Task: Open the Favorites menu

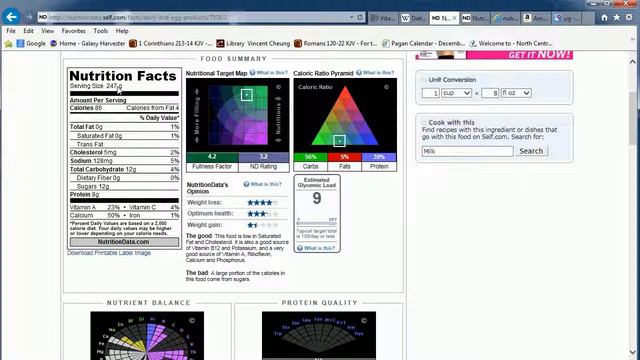Action: [x=73, y=31]
